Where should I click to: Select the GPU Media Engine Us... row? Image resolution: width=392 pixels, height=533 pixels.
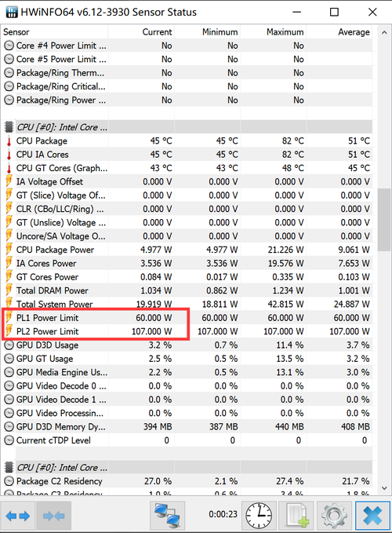point(187,372)
